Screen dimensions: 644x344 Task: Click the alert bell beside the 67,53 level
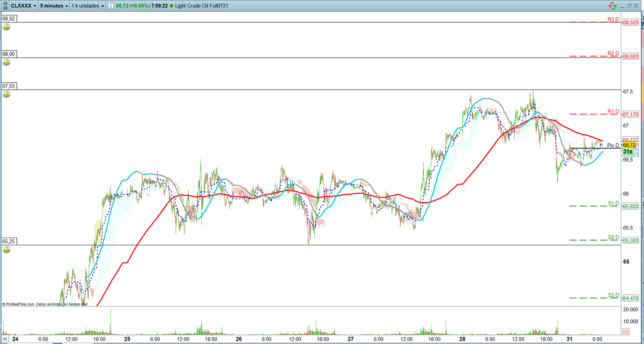pyautogui.click(x=6, y=94)
